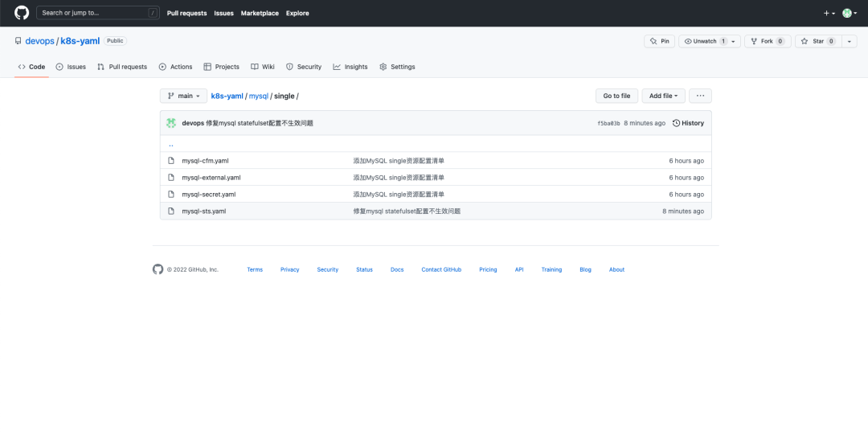This screenshot has height=435, width=868.
Task: Click Pull requests in top navigation
Action: point(186,14)
